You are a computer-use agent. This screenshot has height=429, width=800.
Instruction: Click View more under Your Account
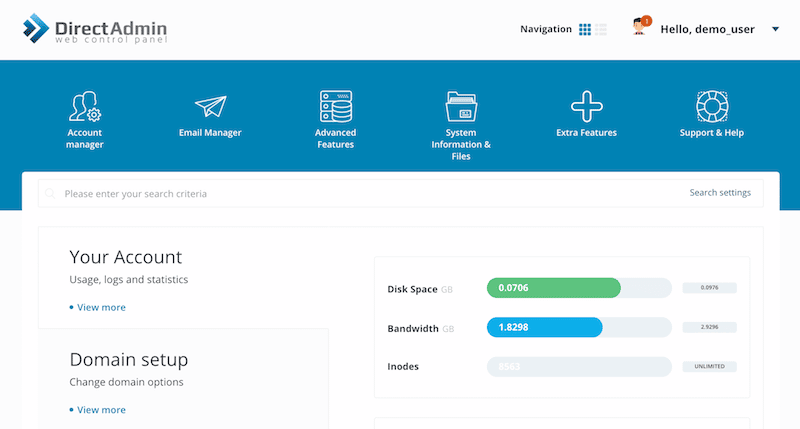pyautogui.click(x=101, y=307)
